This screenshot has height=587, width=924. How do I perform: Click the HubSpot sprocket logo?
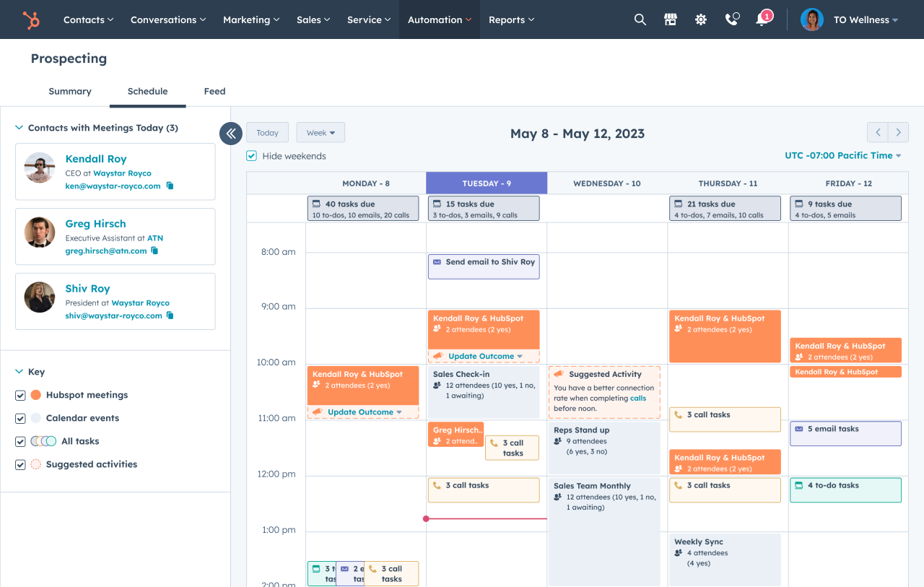click(x=31, y=19)
